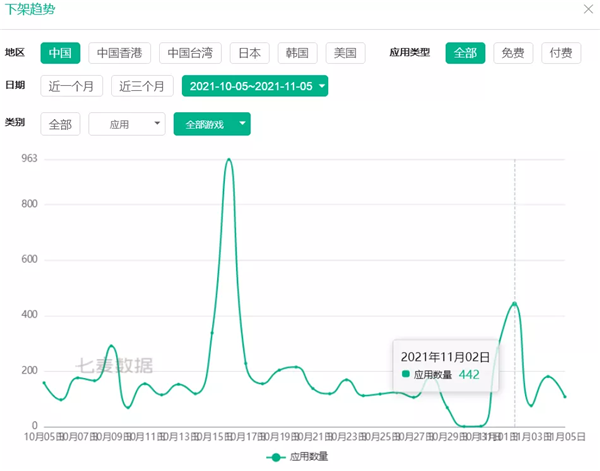Click the 11月02日 data point at 442
This screenshot has height=471, width=600.
[x=515, y=304]
